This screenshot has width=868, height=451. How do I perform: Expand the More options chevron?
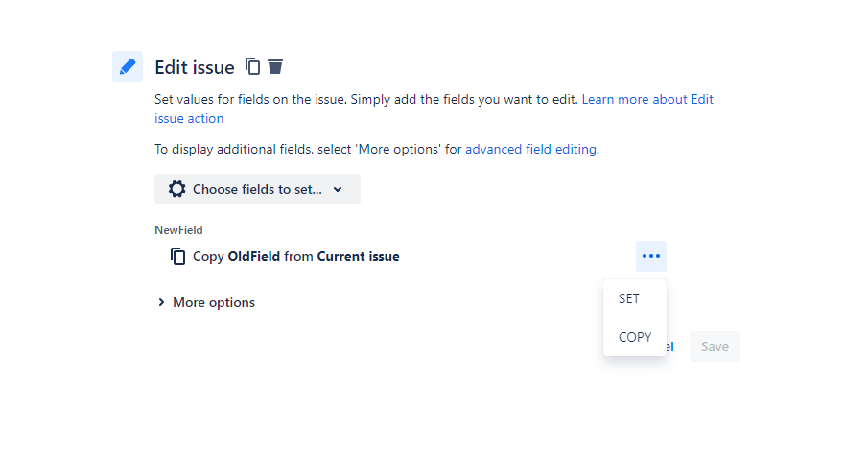161,302
